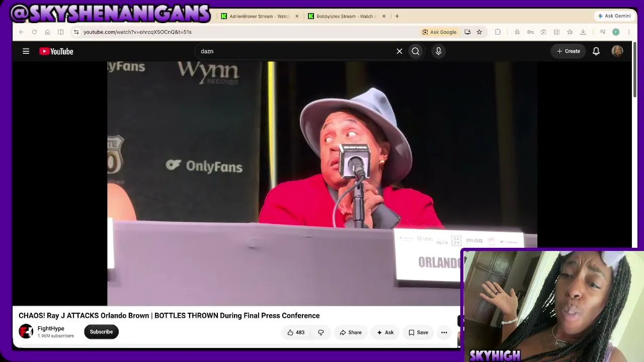Click the 1.96M subscribers count text
This screenshot has height=362, width=644.
(55, 336)
